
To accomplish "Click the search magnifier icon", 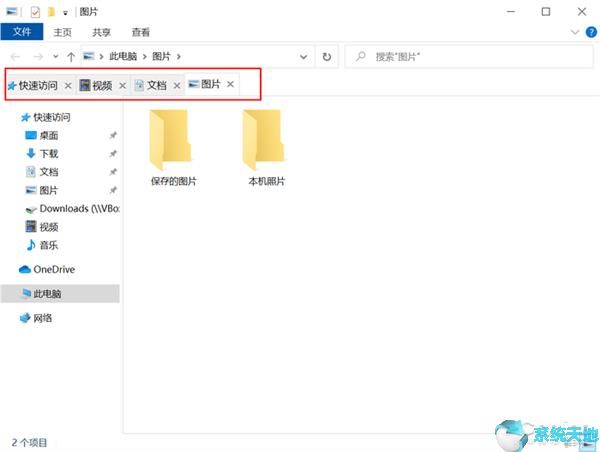I will point(360,57).
